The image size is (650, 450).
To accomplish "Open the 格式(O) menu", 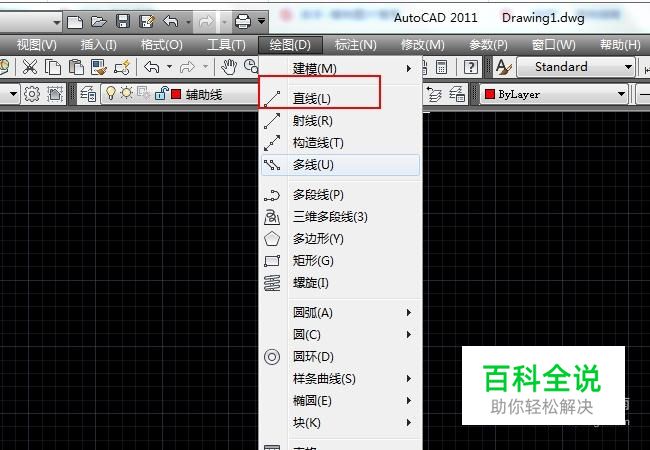I will (161, 44).
